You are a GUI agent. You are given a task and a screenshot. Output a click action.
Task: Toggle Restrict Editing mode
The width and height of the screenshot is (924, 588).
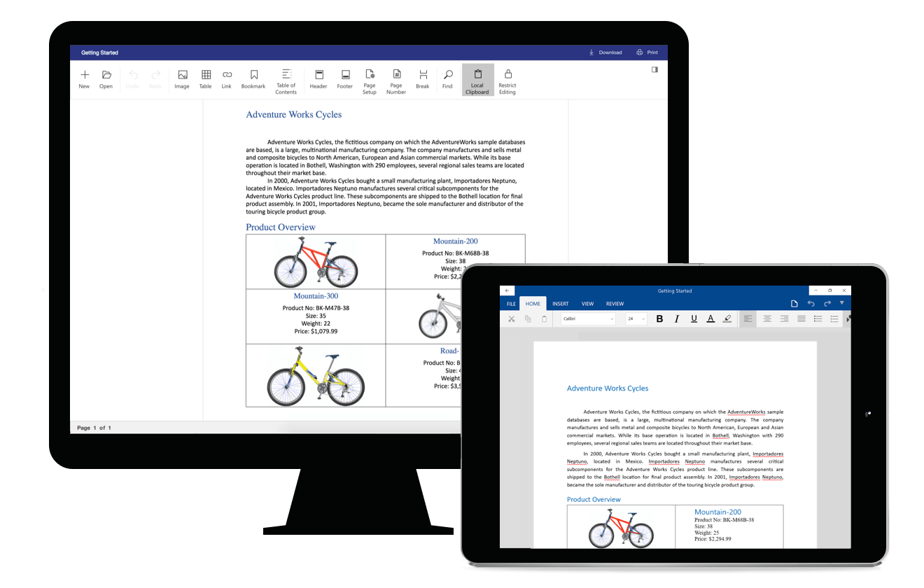point(507,80)
